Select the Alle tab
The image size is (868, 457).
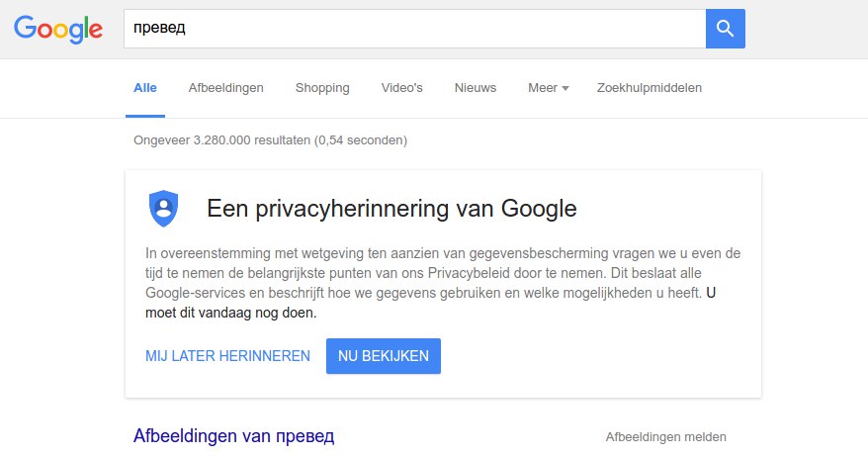(x=145, y=87)
